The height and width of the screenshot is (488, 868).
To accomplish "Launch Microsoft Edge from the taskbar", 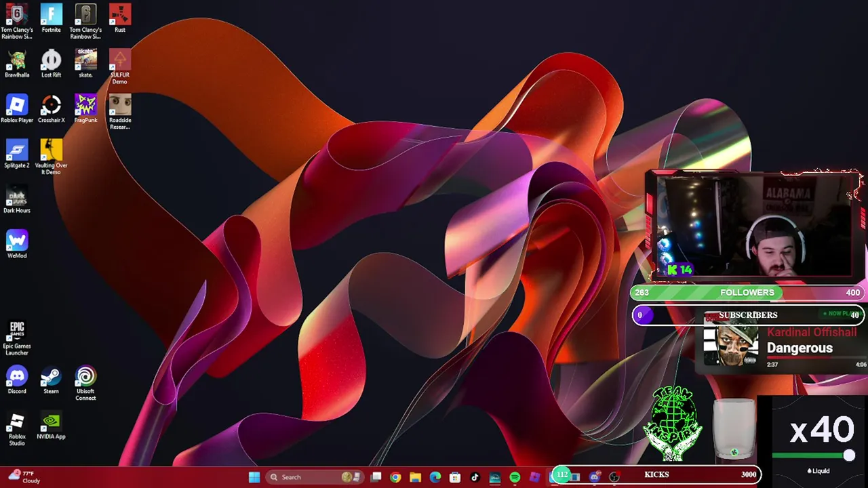I will point(435,477).
